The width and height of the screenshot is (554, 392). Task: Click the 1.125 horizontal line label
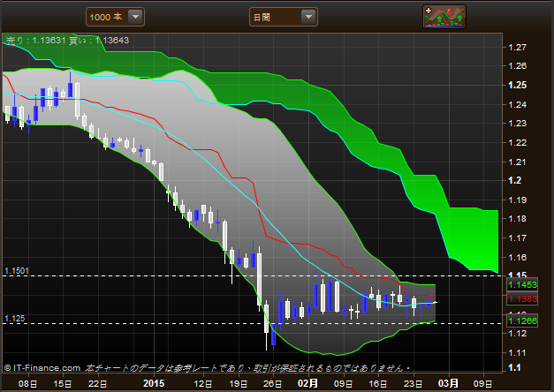pos(14,319)
